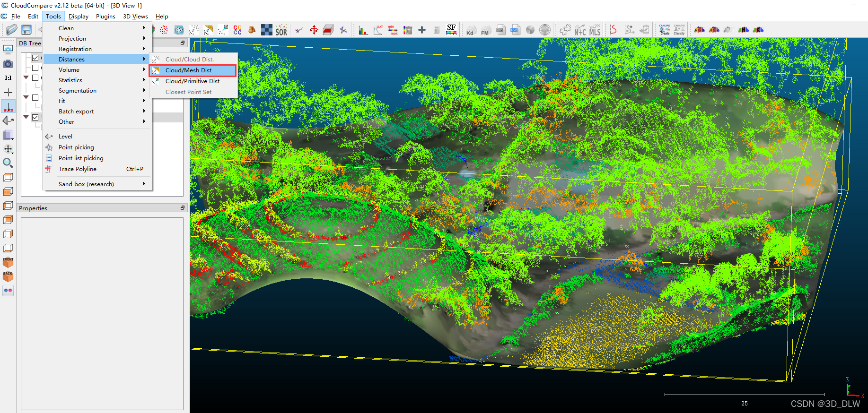
Task: Expand the Clean submenu
Action: point(97,28)
